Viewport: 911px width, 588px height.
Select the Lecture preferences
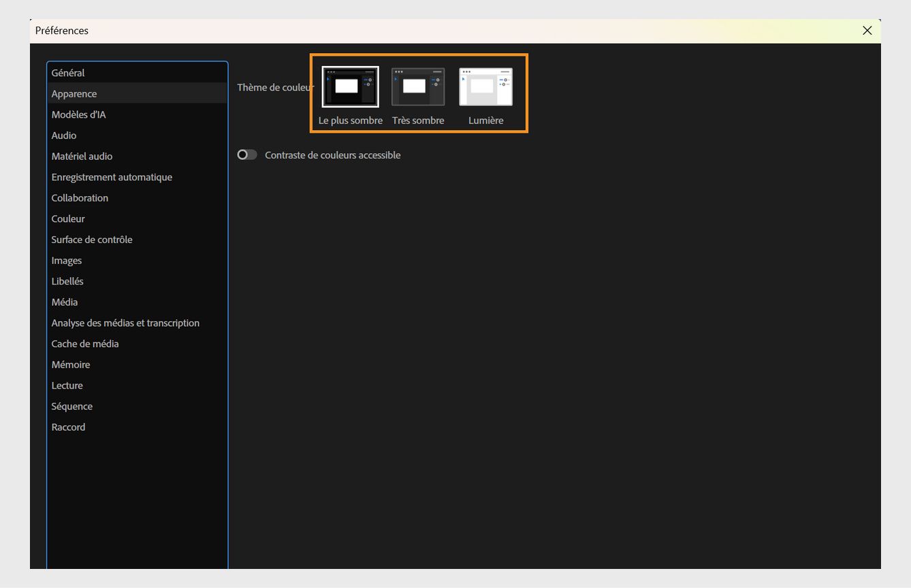(137, 385)
